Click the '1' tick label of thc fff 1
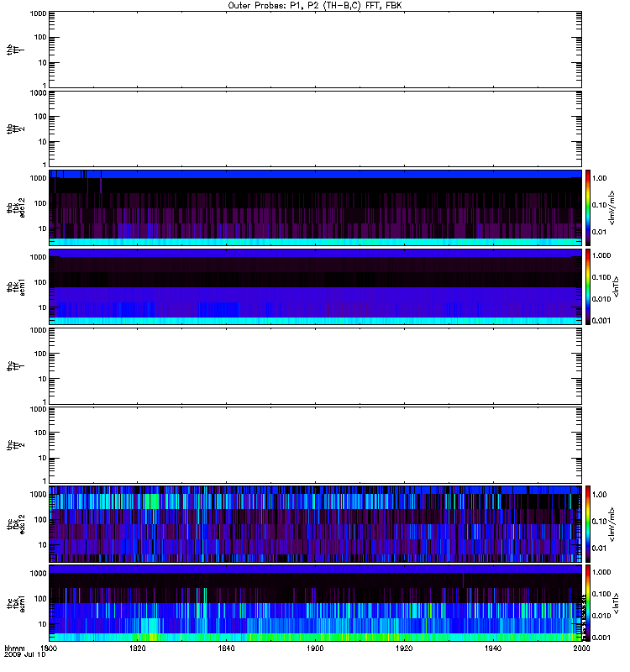 click(45, 402)
